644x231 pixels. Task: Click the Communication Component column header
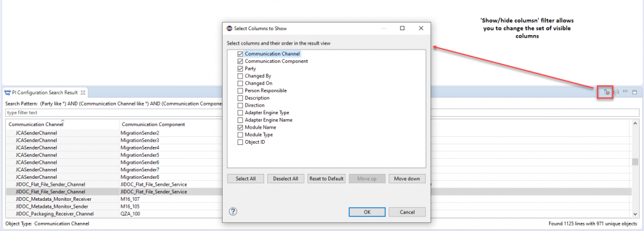pos(153,124)
